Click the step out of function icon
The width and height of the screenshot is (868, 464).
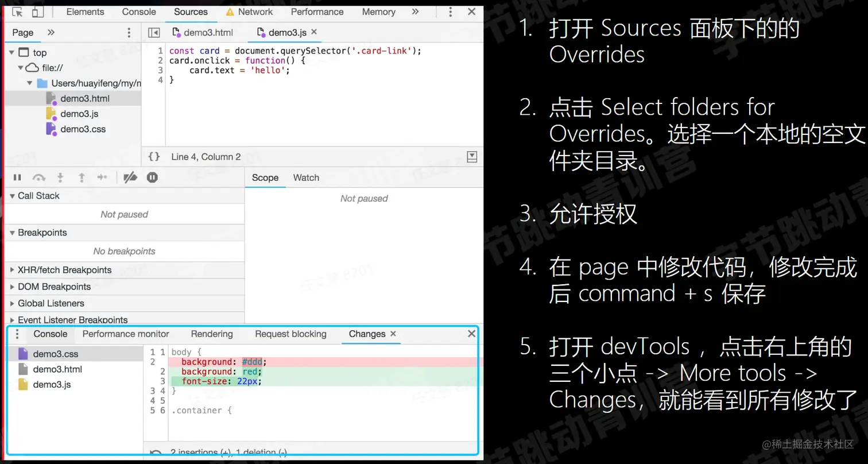click(82, 178)
